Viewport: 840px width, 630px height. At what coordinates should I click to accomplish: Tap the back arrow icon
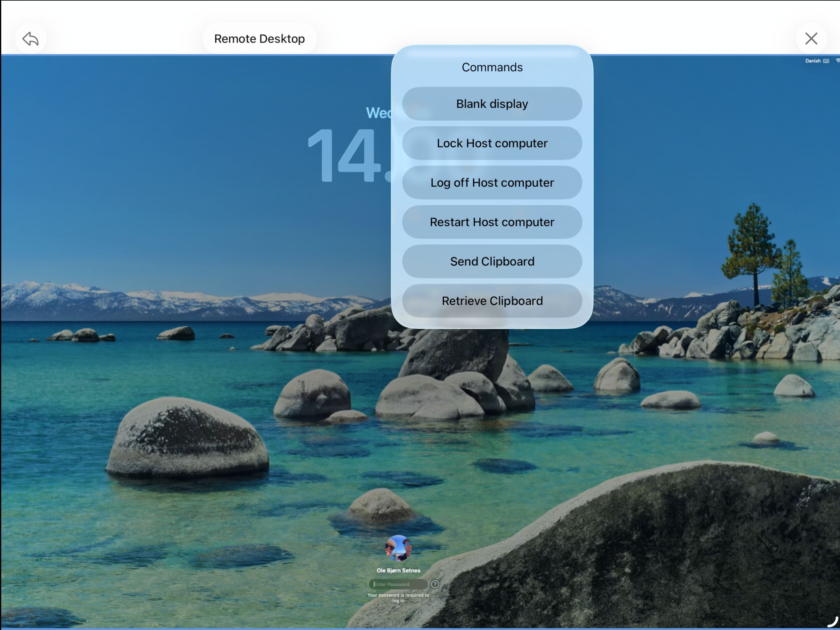click(x=30, y=39)
